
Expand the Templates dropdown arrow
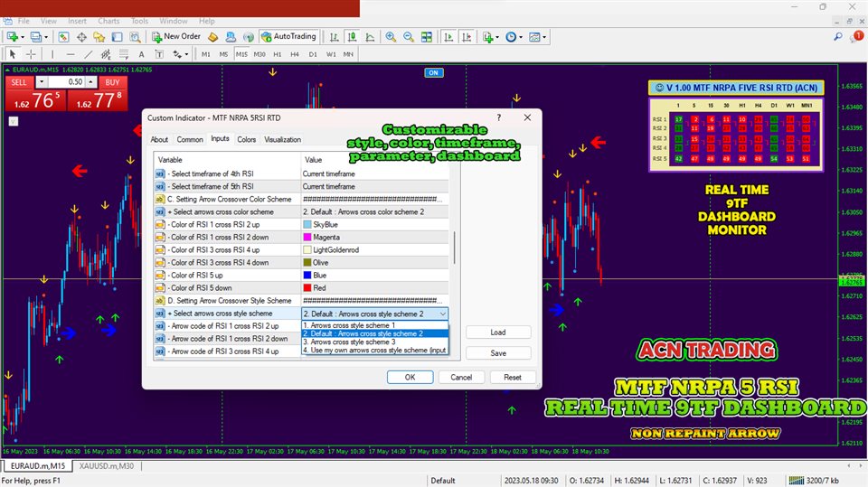tap(544, 37)
